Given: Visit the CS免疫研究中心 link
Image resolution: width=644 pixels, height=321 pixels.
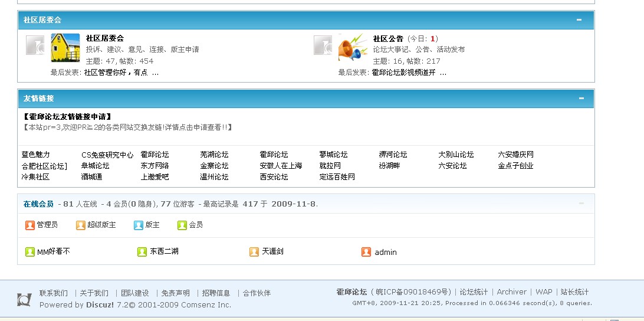Looking at the screenshot, I should [x=107, y=155].
